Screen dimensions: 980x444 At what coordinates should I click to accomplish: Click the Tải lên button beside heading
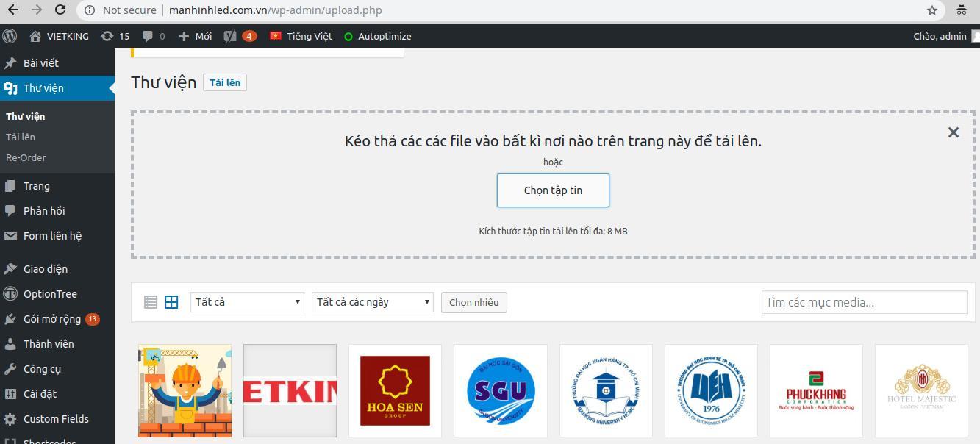click(x=225, y=82)
